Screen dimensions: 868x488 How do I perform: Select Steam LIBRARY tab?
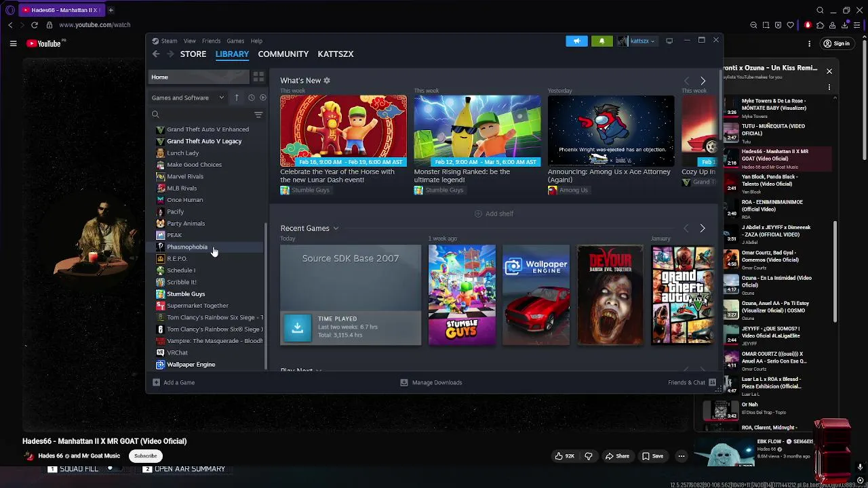point(232,54)
